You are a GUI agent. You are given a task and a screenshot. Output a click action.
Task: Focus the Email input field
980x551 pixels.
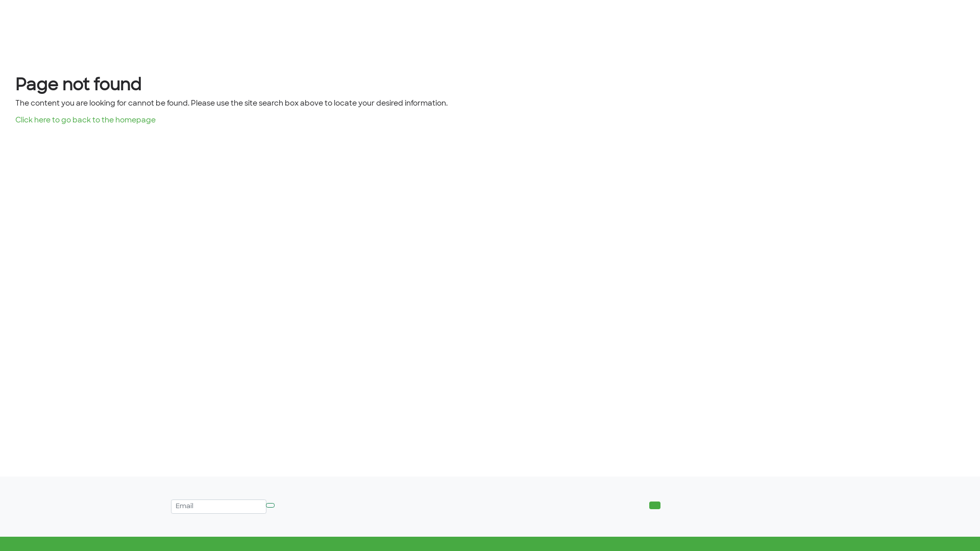pyautogui.click(x=218, y=507)
